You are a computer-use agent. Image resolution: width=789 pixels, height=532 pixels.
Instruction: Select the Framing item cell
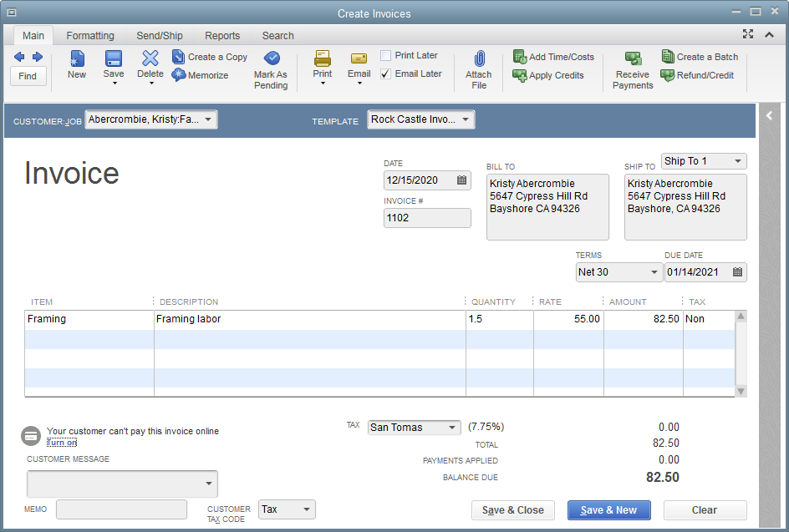89,319
